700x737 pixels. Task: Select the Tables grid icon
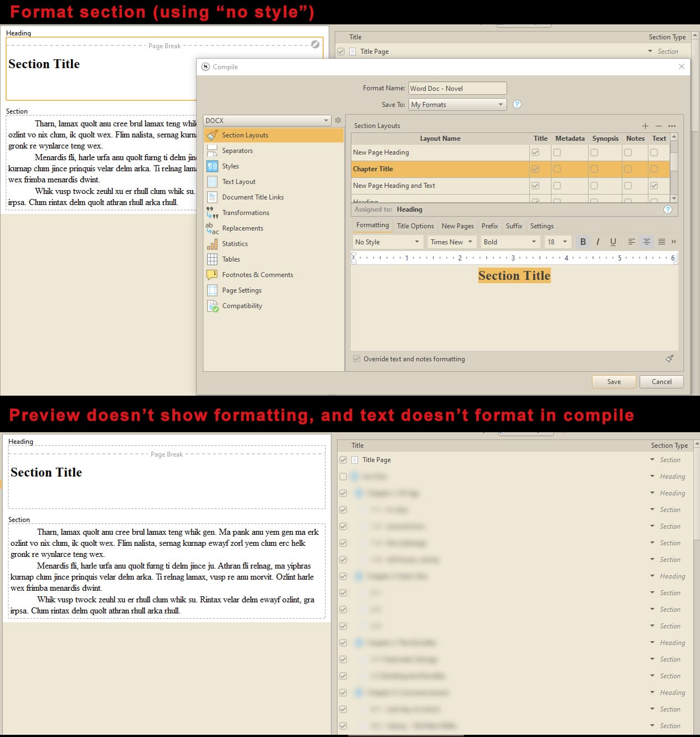(x=212, y=259)
